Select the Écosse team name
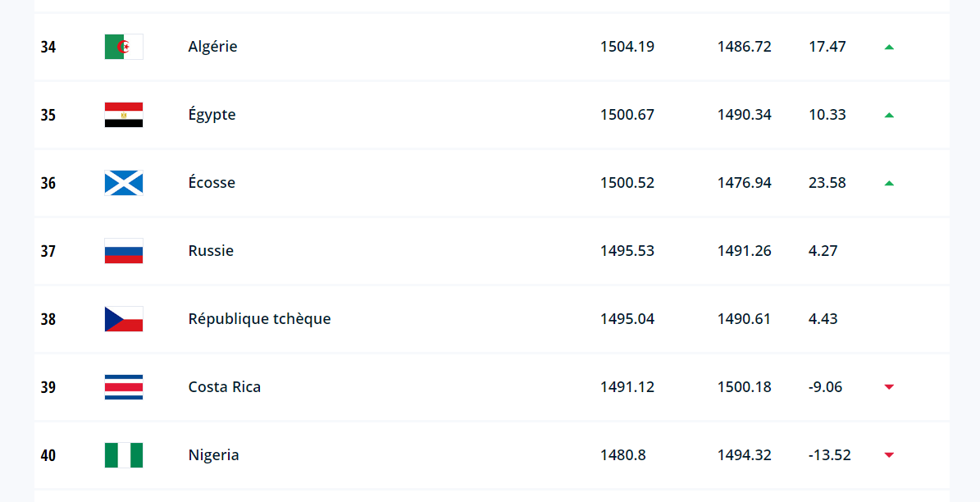 point(212,183)
